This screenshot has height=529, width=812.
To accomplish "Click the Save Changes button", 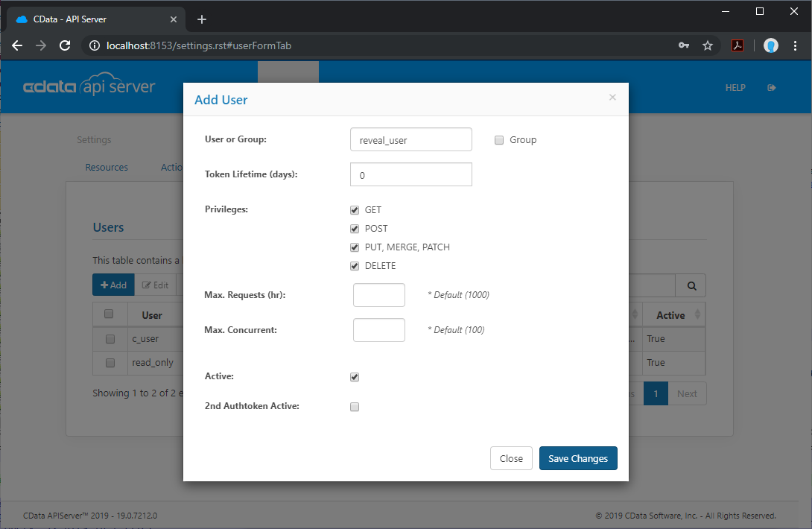I will pos(578,458).
